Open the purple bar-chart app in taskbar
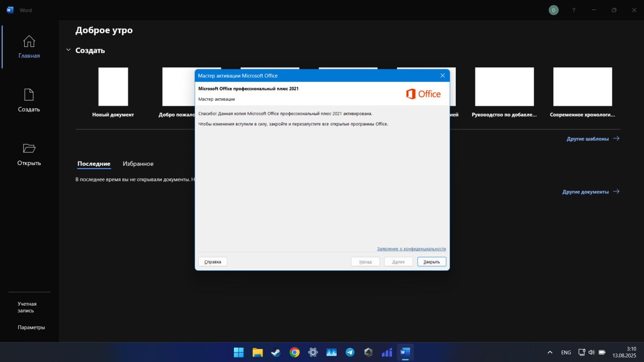 386,352
